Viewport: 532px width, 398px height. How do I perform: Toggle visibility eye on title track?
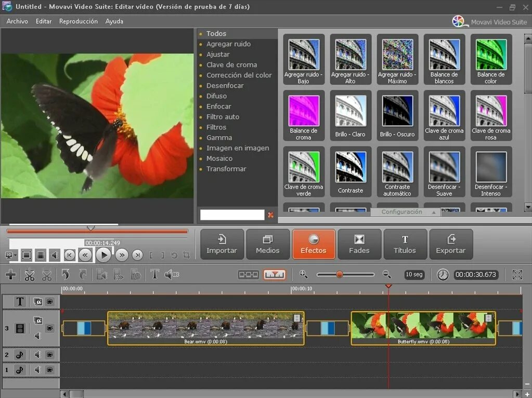tap(50, 301)
